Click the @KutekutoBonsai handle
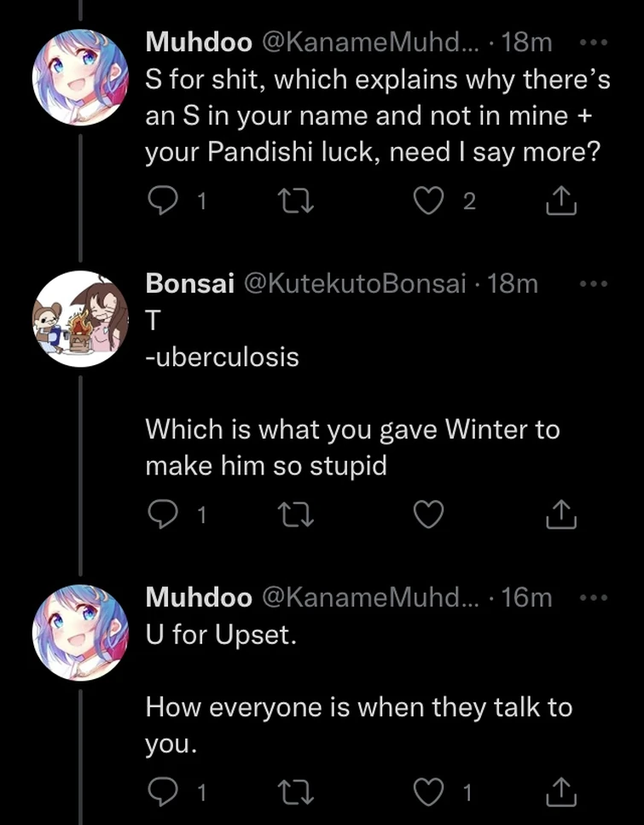644x825 pixels. (355, 284)
